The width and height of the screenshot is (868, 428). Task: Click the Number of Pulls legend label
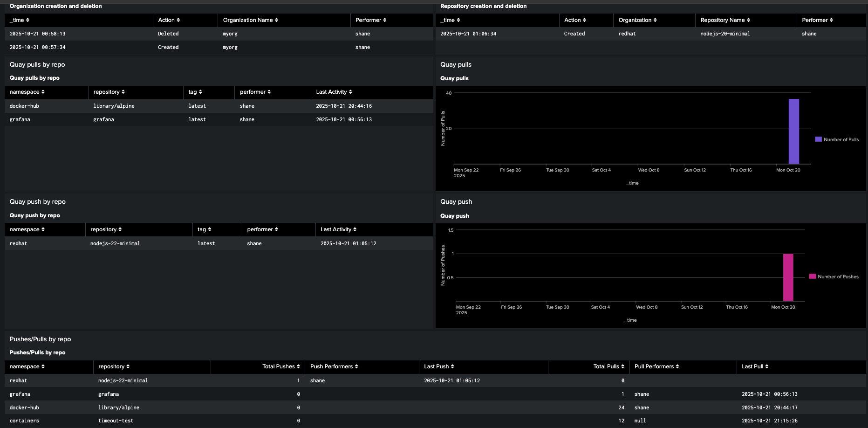(841, 139)
